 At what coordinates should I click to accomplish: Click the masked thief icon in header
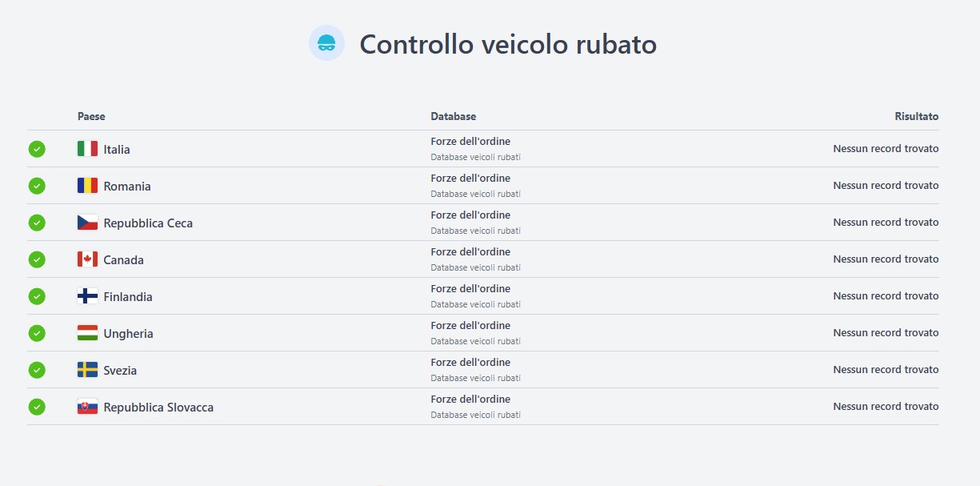coord(326,43)
